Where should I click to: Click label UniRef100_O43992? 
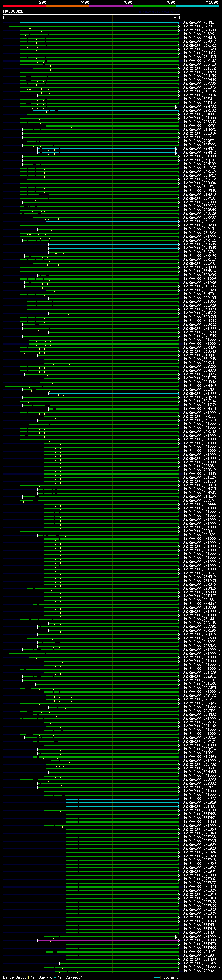[x=199, y=642]
